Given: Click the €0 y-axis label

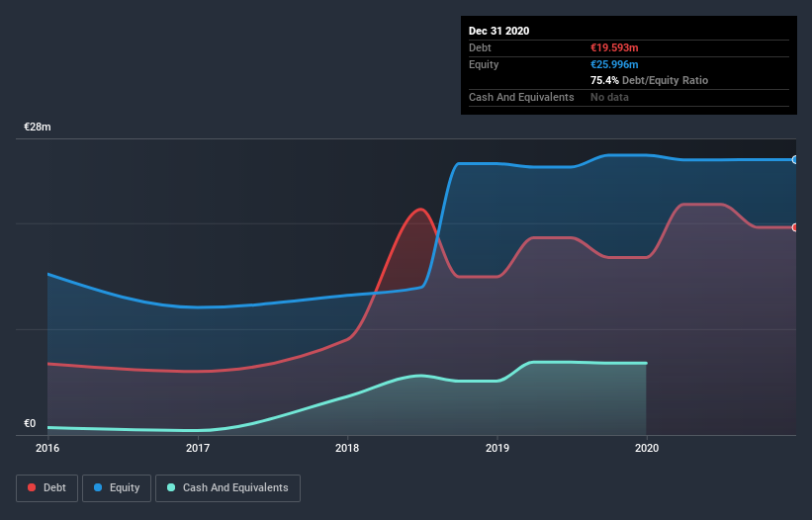Looking at the screenshot, I should click(30, 423).
